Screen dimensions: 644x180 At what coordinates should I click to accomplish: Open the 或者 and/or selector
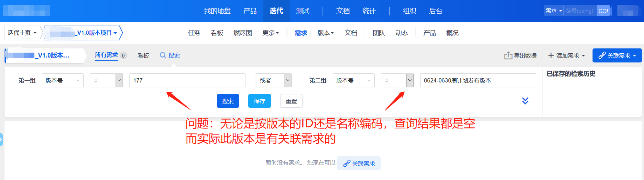tap(273, 80)
